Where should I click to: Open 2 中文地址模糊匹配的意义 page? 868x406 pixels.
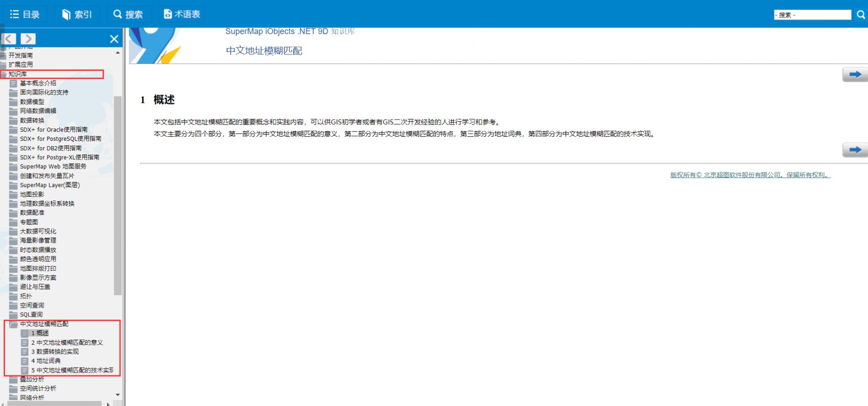point(67,342)
